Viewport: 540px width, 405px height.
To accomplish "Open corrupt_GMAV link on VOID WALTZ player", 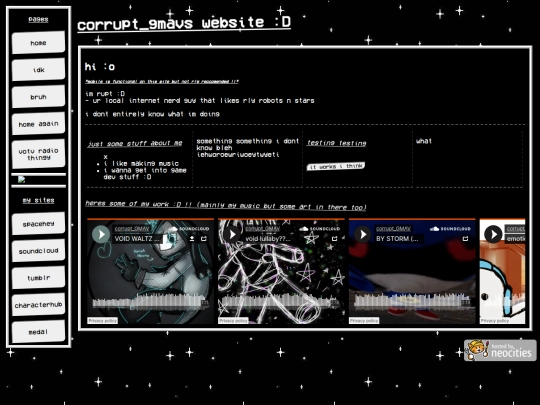I will click(132, 229).
